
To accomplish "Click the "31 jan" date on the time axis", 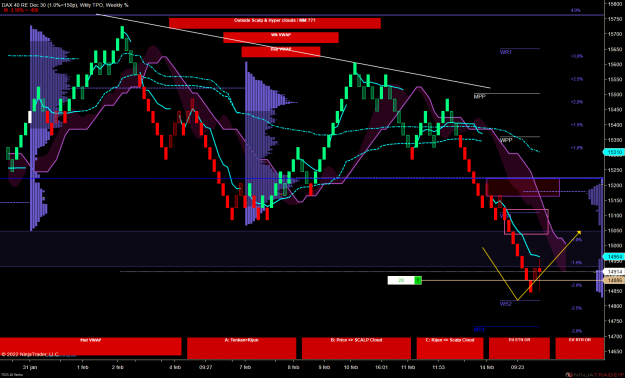I will click(30, 367).
